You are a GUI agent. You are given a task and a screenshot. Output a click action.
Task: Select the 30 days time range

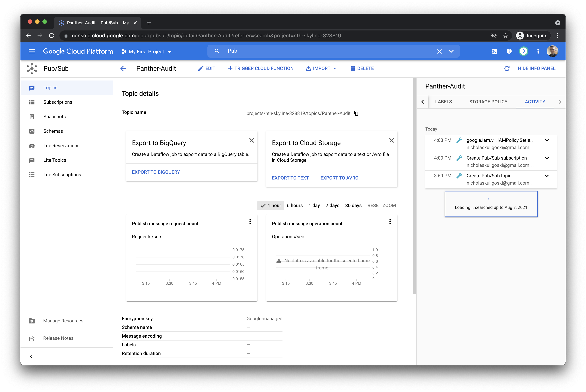click(x=353, y=205)
